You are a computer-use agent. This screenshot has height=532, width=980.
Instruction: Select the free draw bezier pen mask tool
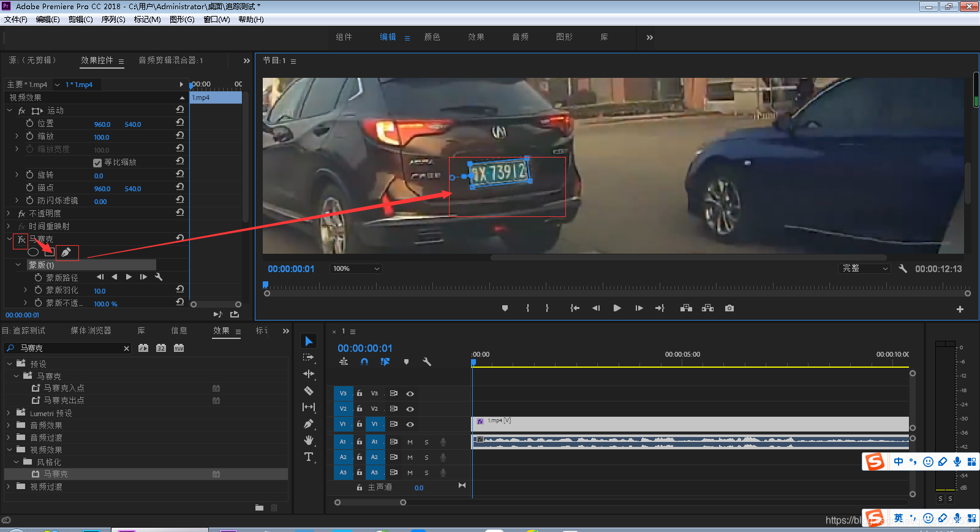point(66,252)
